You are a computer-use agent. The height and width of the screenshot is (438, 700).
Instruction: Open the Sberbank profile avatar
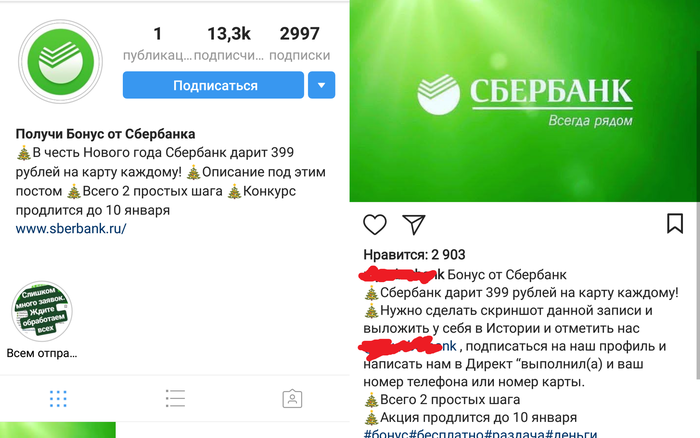[60, 62]
